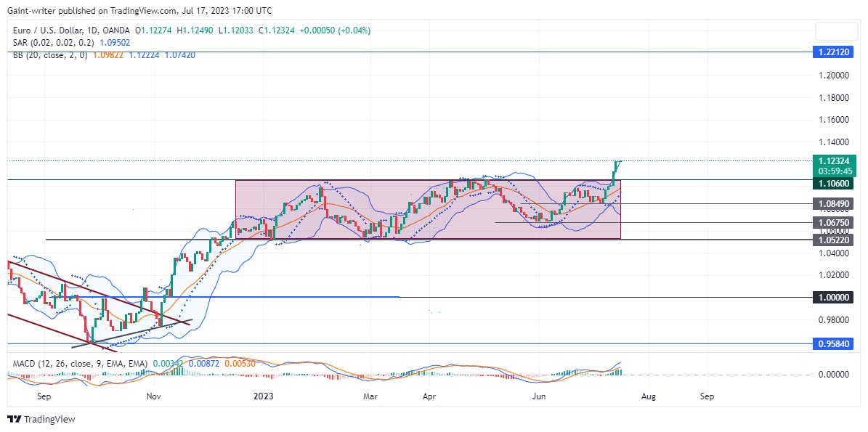Click the 0.95840 blue price label
Image resolution: width=868 pixels, height=432 pixels.
(833, 343)
